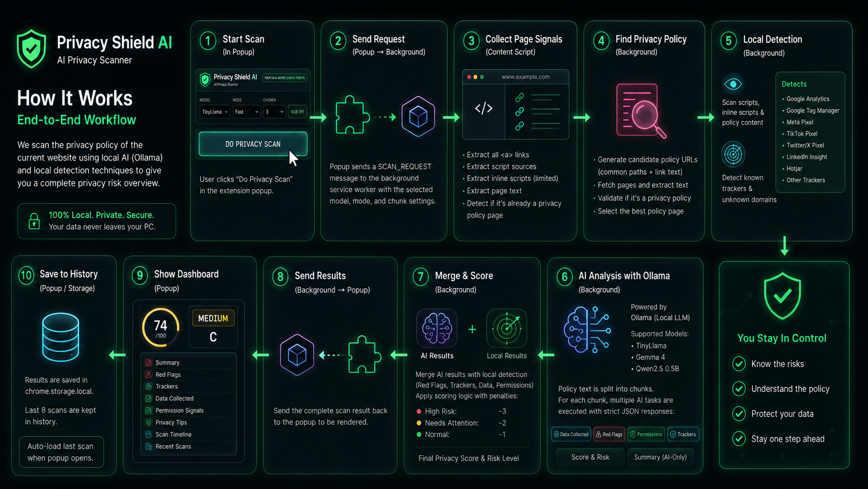This screenshot has height=489, width=868.
Task: Open Permission Signals in the dashboard list
Action: pos(189,411)
